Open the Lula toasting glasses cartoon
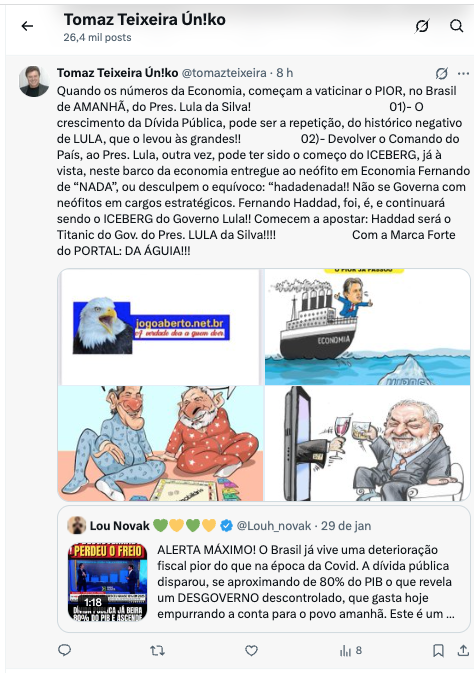This screenshot has width=474, height=673. (x=368, y=443)
